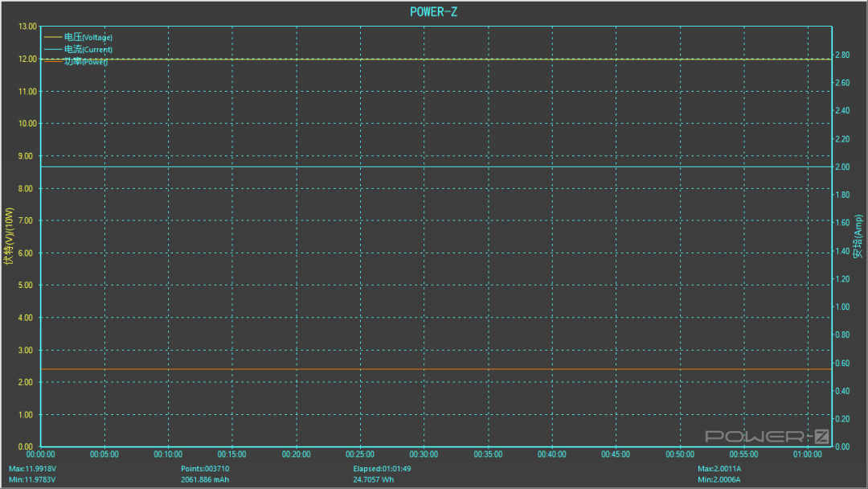Click the 伏特(V)/(10W) axis title
The image size is (868, 489).
pyautogui.click(x=8, y=236)
